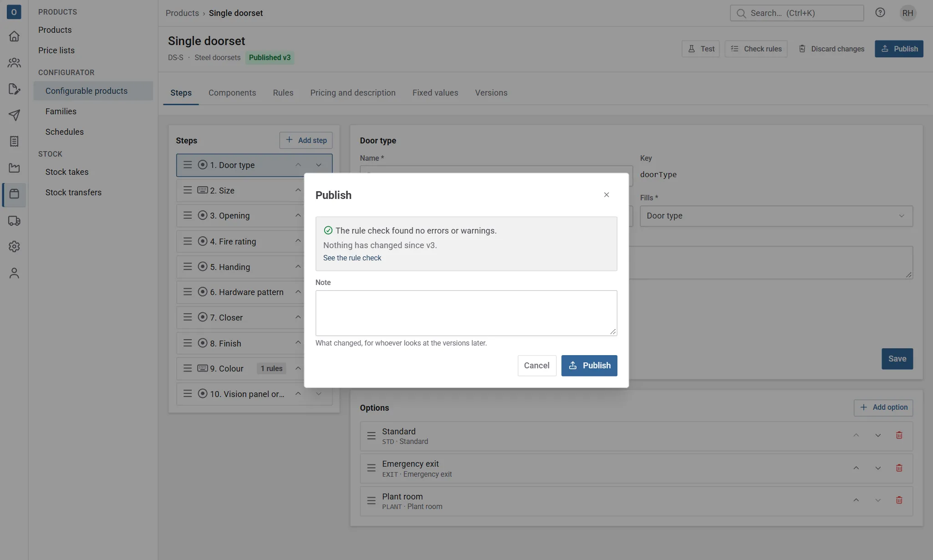Grab the drag handle of the Standard option
The height and width of the screenshot is (560, 933).
371,436
